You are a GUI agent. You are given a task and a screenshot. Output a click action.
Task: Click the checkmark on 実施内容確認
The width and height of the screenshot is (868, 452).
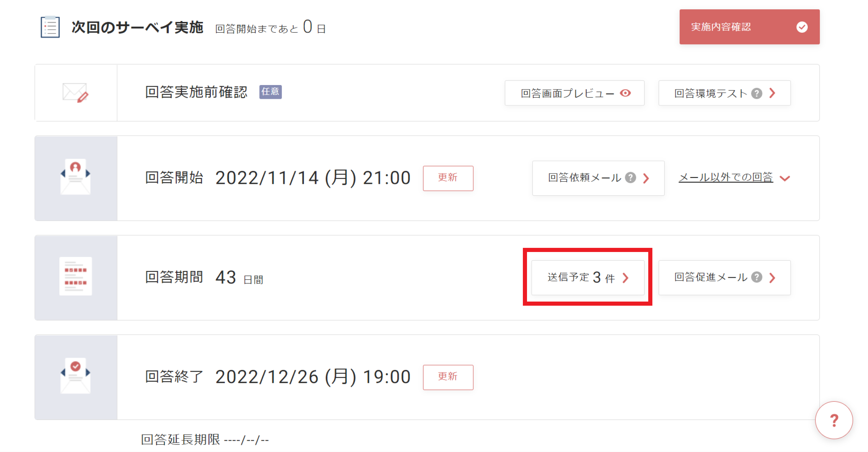pos(802,27)
